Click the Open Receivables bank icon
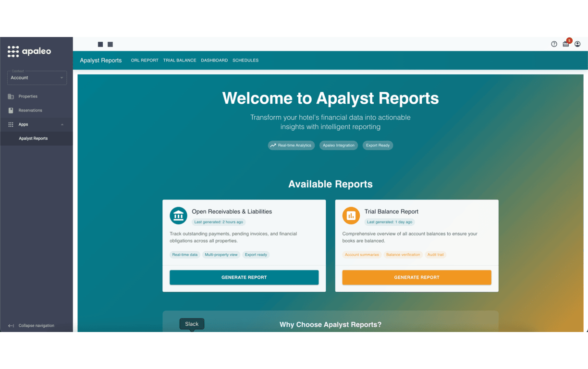The image size is (588, 369). click(178, 216)
